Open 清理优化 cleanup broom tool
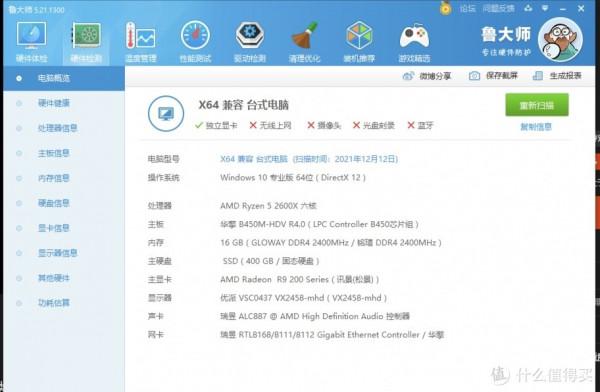The image size is (600, 392). click(x=305, y=42)
